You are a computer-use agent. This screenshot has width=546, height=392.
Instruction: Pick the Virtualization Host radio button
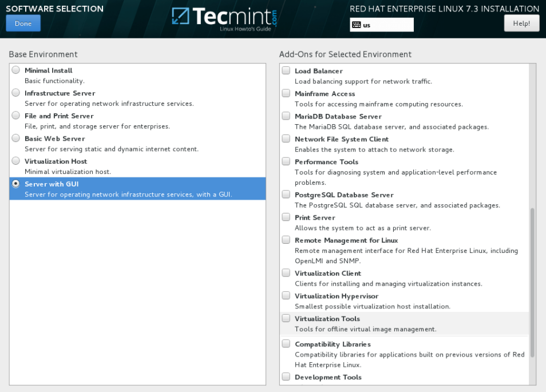click(15, 161)
